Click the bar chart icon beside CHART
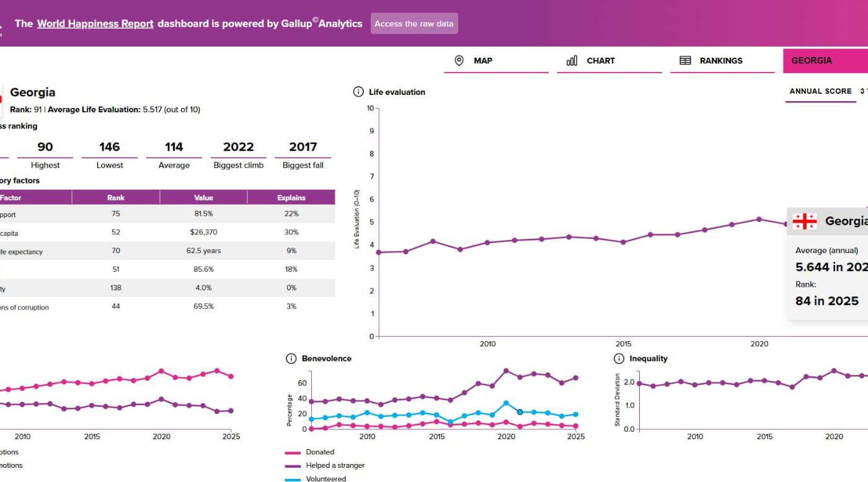 572,60
